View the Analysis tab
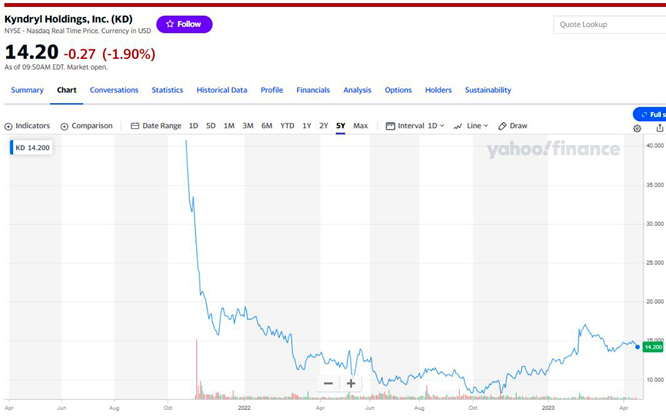The width and height of the screenshot is (666, 416). [x=357, y=90]
